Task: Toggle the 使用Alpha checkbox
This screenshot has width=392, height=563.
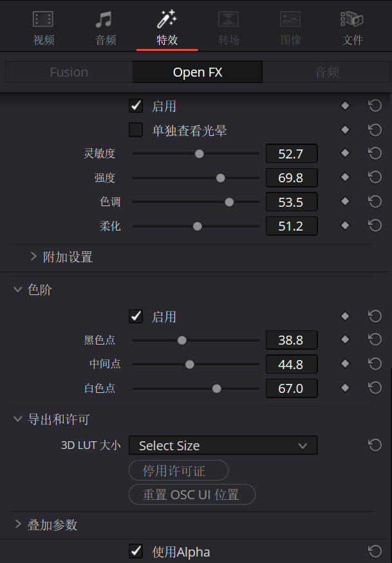Action: tap(136, 551)
